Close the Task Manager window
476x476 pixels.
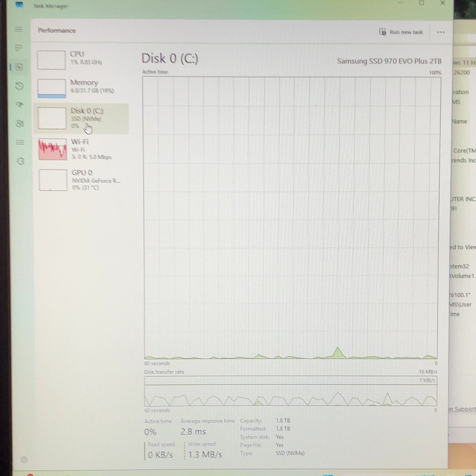point(442,3)
